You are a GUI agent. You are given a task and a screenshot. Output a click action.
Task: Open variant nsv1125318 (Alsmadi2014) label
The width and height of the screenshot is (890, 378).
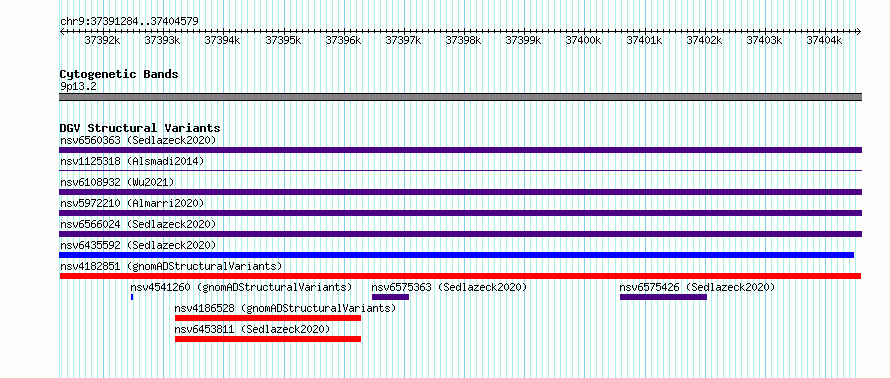132,161
